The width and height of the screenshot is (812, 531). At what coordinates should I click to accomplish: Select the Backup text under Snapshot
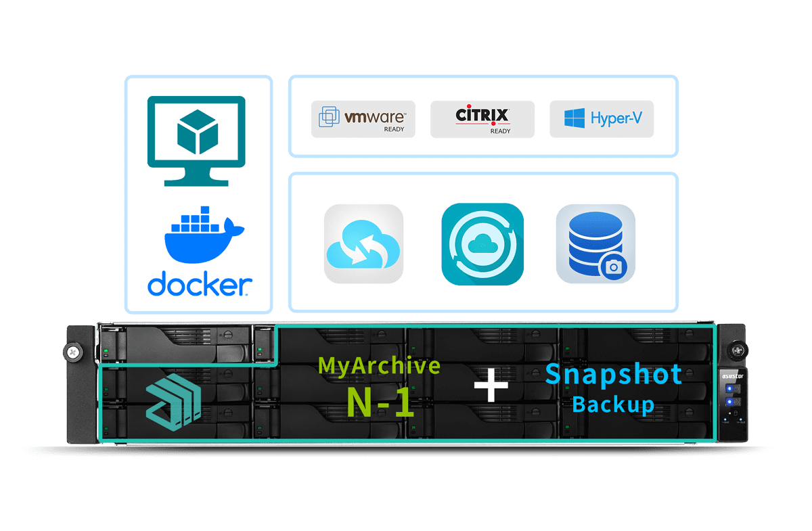tap(613, 404)
